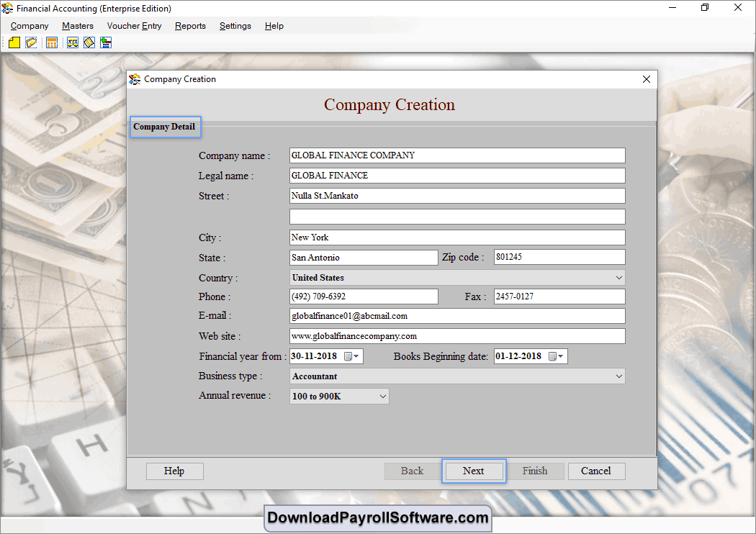Open the Annual revenue dropdown

(382, 397)
